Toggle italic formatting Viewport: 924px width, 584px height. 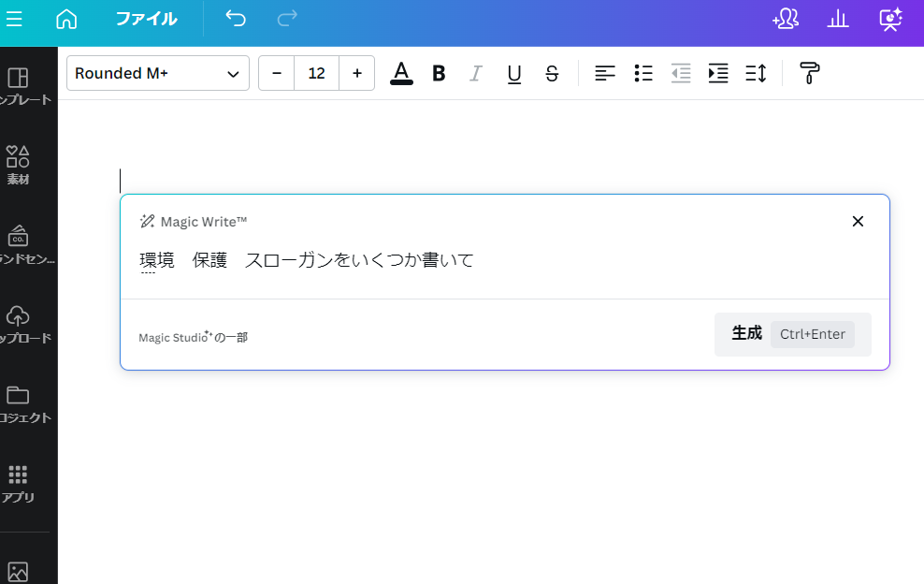pyautogui.click(x=475, y=73)
